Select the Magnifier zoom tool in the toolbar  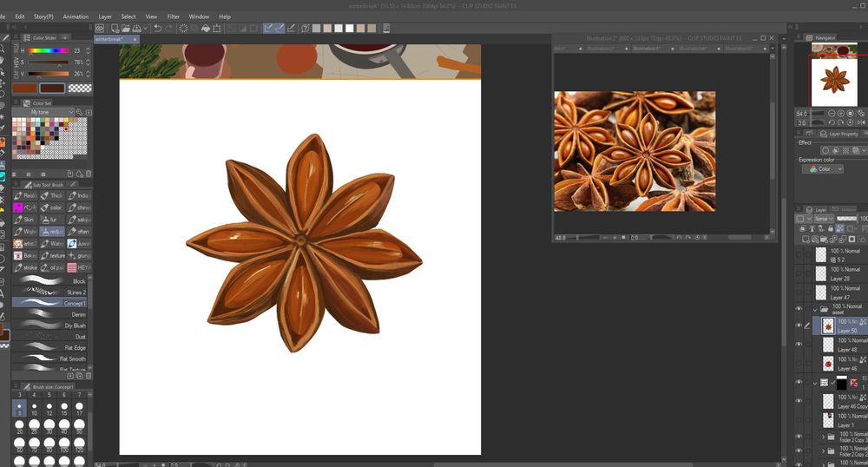click(4, 49)
